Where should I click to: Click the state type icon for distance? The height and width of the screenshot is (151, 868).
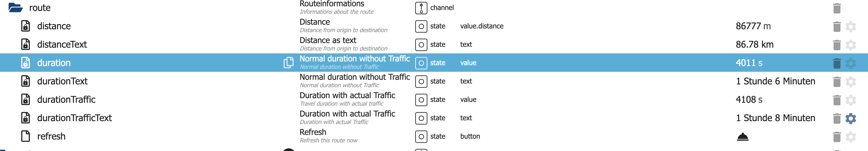tap(421, 26)
